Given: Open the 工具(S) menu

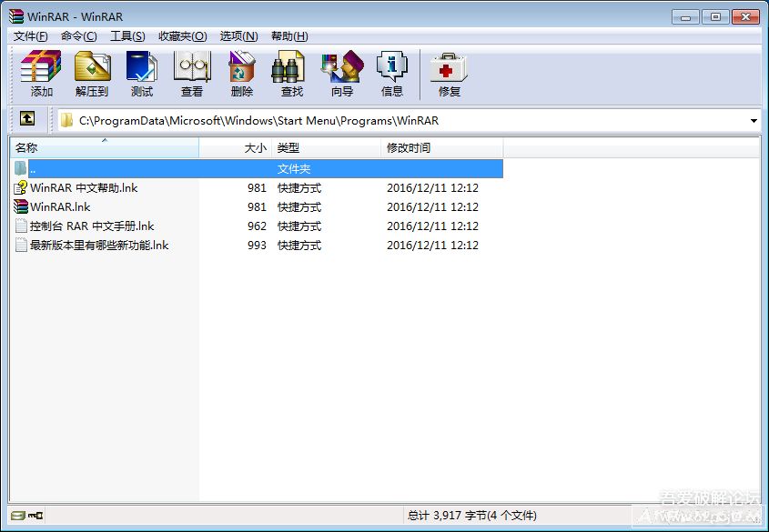Looking at the screenshot, I should click(x=127, y=36).
